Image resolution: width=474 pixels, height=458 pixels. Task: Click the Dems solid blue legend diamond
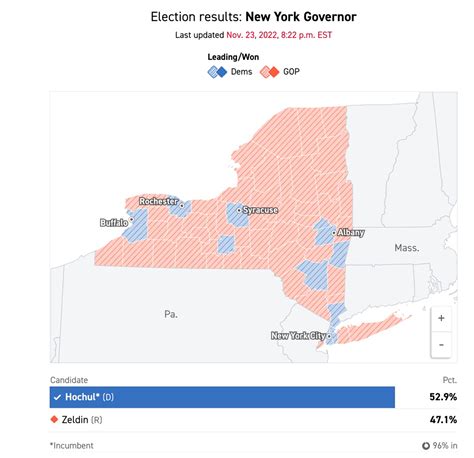(222, 72)
